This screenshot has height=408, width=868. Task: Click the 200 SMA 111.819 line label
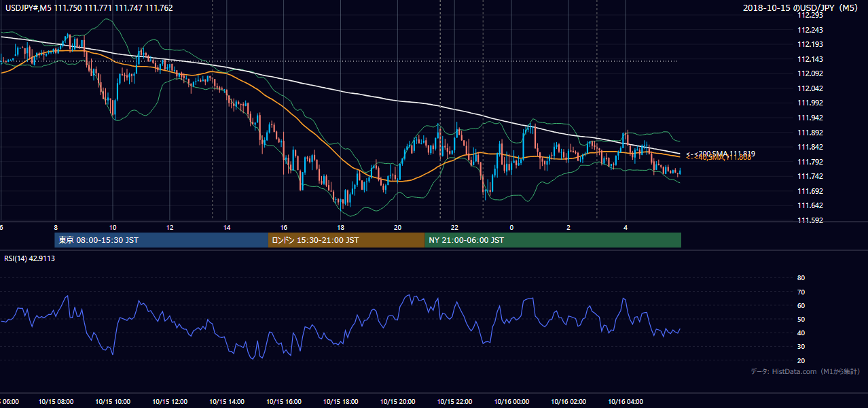pos(721,154)
